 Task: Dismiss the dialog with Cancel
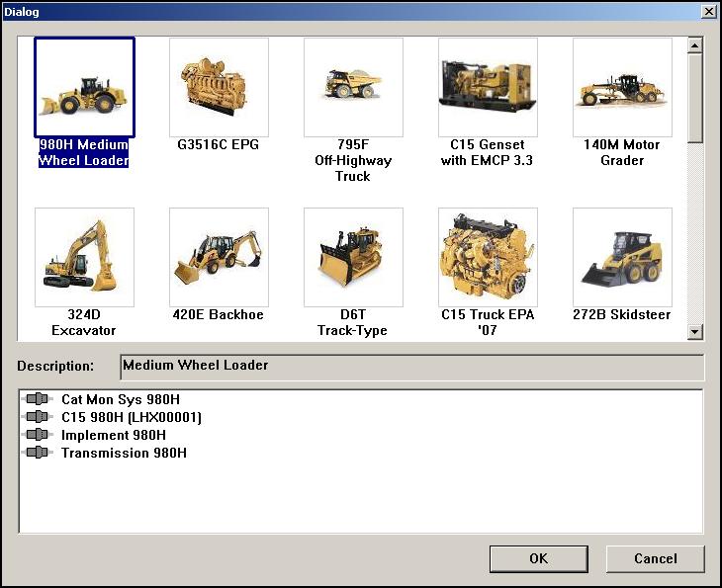655,559
